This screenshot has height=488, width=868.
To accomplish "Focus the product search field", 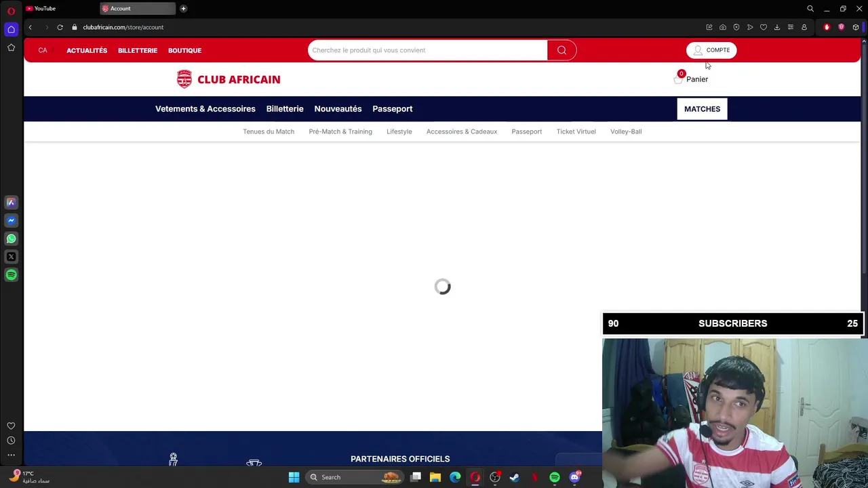I will click(428, 50).
